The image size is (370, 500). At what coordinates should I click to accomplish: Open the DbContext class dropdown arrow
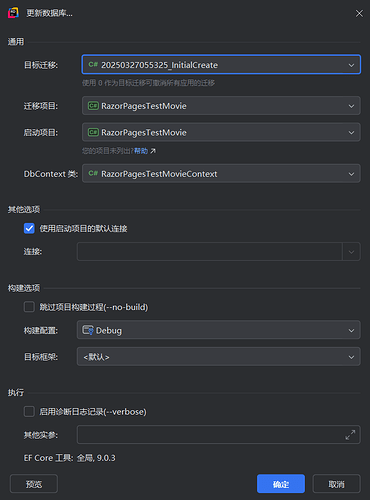click(x=351, y=174)
